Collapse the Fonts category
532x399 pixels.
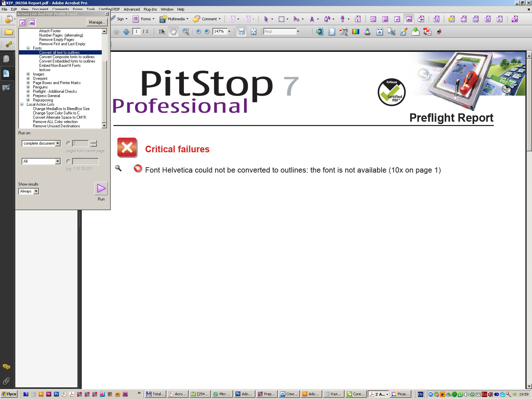pos(28,48)
